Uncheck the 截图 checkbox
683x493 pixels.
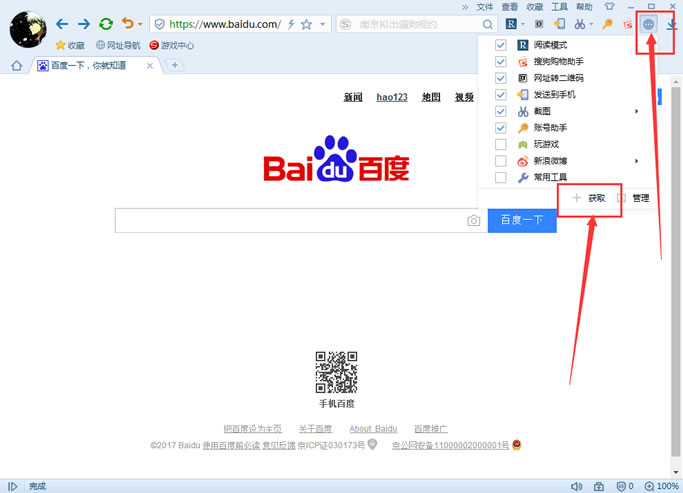(500, 111)
